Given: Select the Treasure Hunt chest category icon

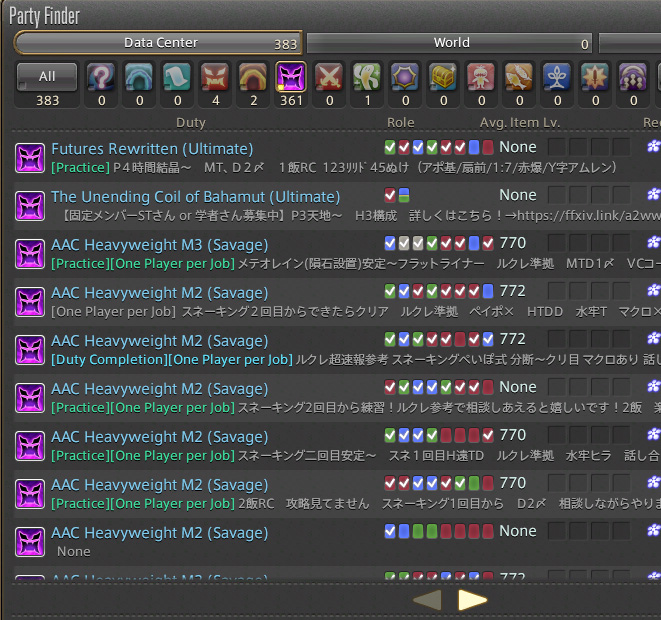Looking at the screenshot, I should 443,77.
